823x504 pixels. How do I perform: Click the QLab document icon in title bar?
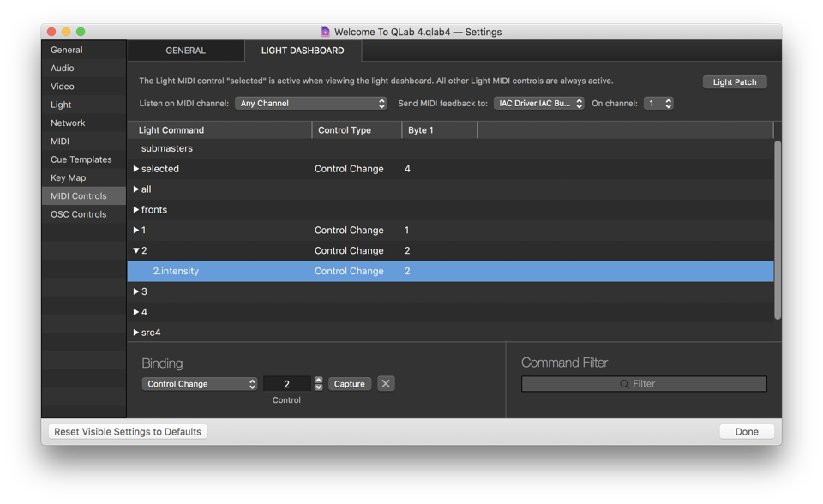click(325, 32)
